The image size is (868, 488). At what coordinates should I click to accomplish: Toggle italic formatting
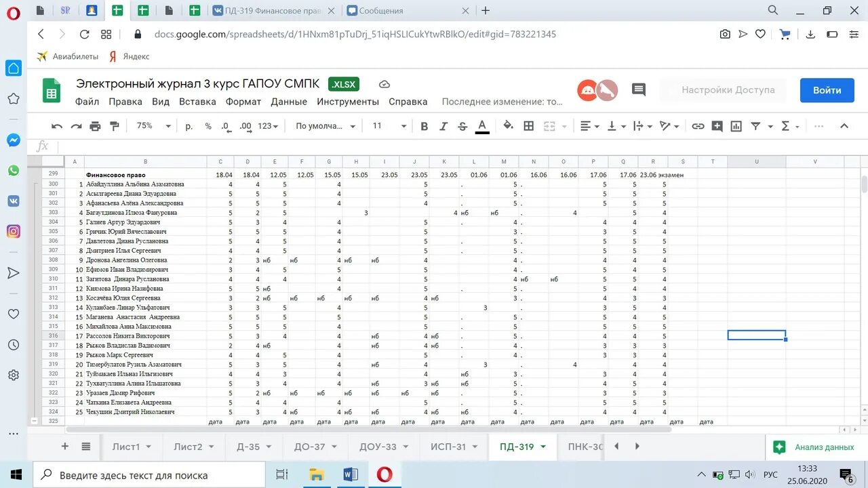point(443,126)
